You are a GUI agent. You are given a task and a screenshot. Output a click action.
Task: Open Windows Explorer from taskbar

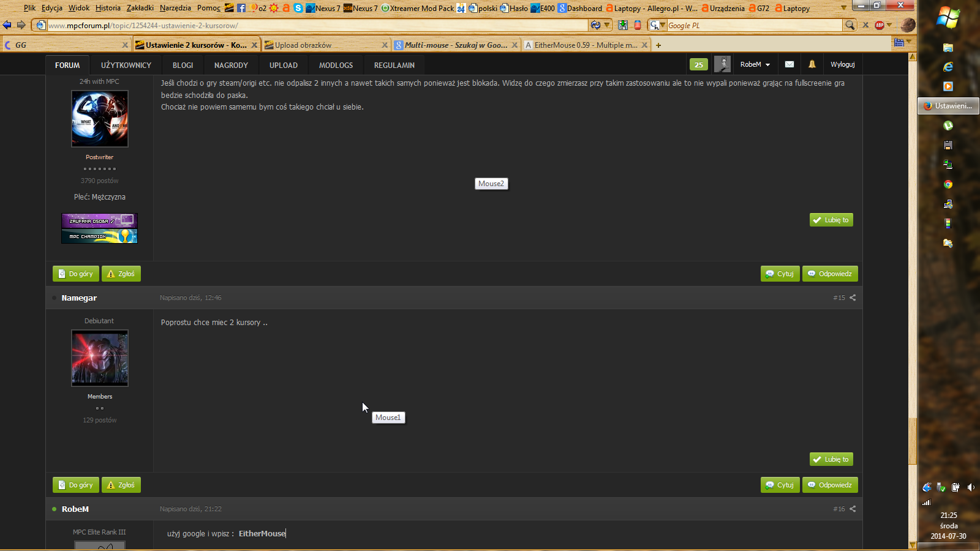tap(948, 47)
